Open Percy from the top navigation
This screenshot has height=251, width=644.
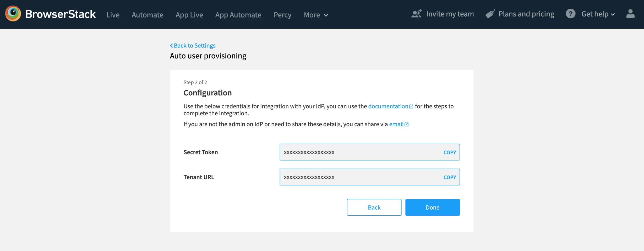[x=282, y=15]
